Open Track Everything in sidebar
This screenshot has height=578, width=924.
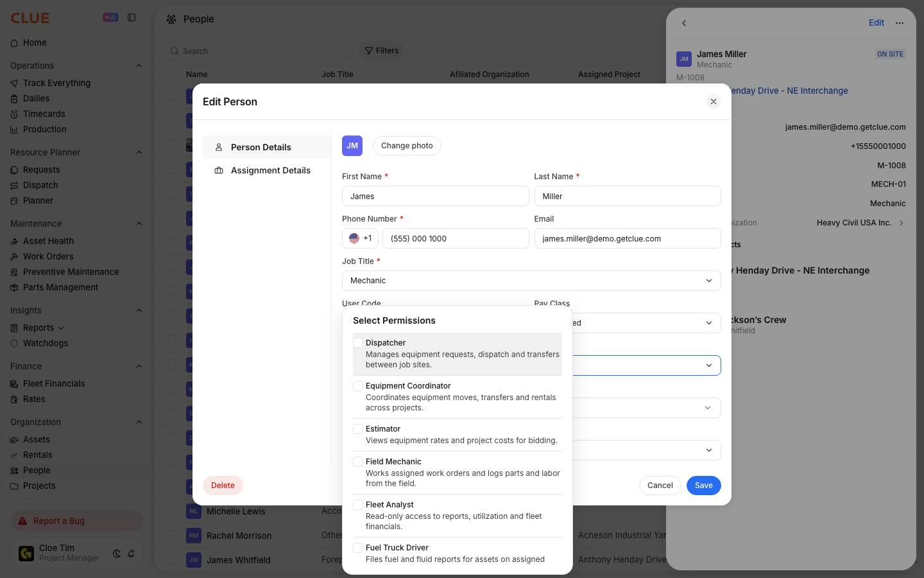coord(56,83)
